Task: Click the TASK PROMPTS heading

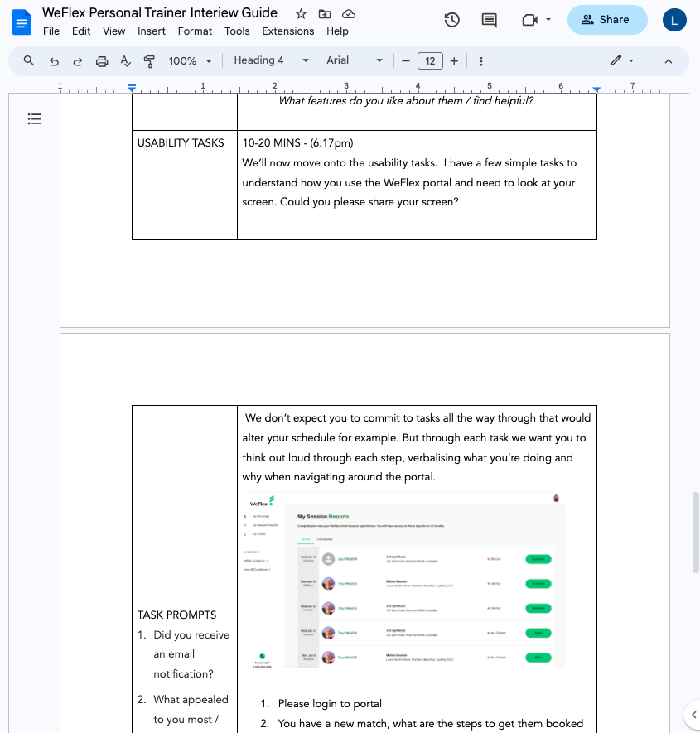Action: pos(176,615)
